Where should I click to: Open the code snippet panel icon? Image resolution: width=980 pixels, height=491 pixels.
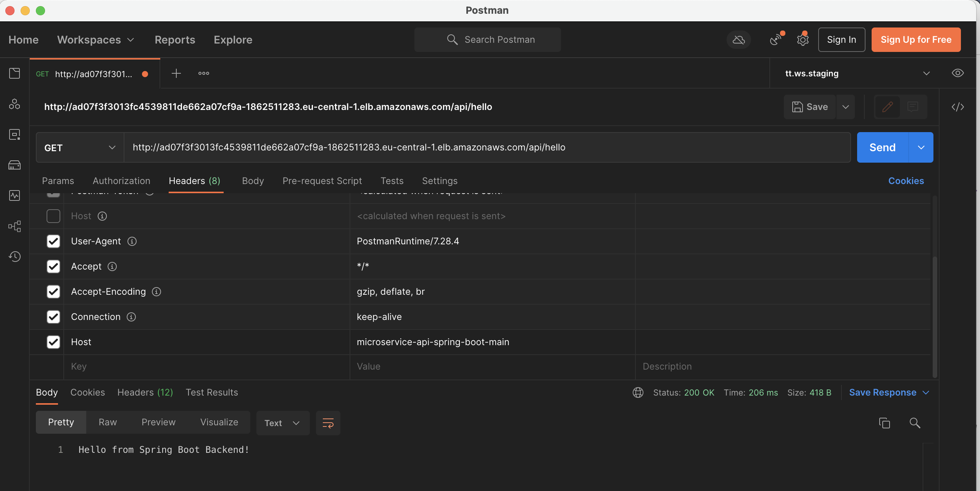coord(957,107)
